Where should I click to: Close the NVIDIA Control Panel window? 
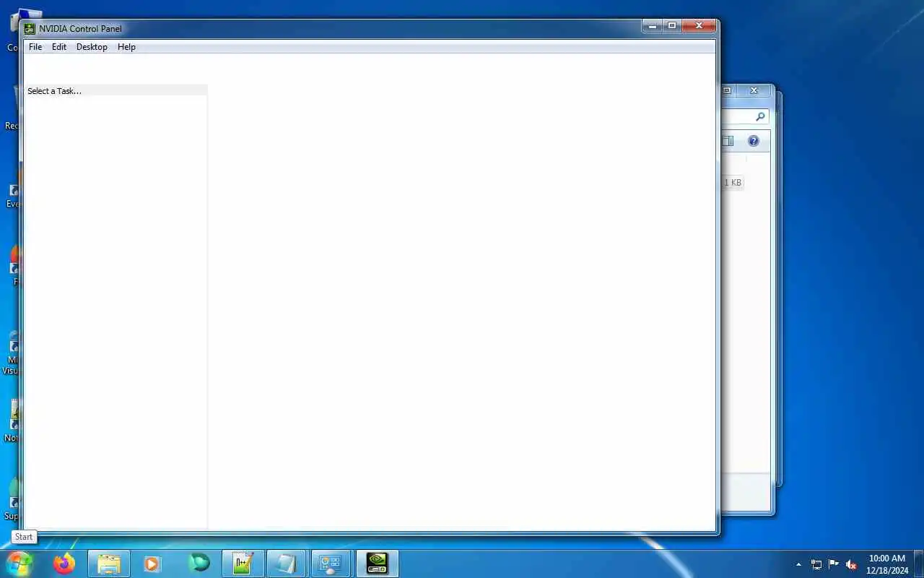pos(698,26)
